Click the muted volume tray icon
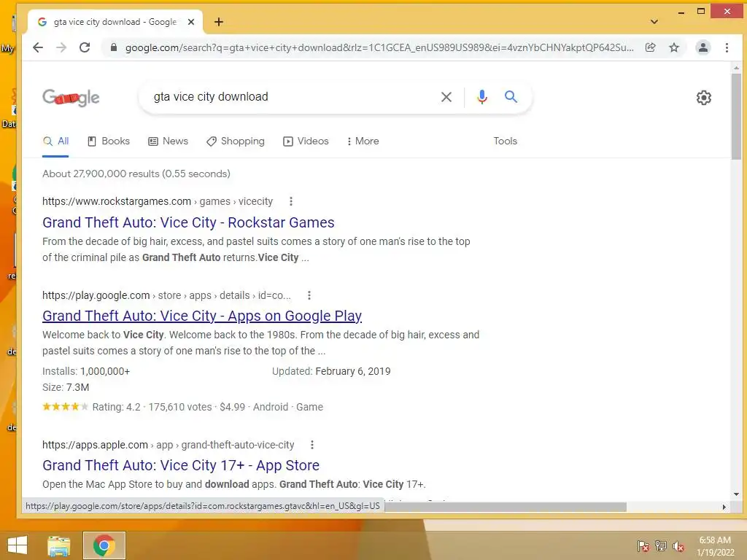This screenshot has height=560, width=747. point(678,546)
